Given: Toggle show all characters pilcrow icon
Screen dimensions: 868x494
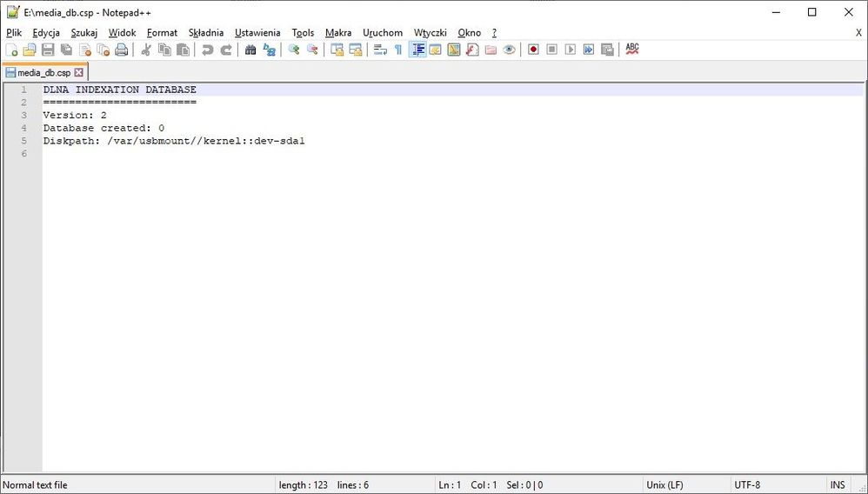Looking at the screenshot, I should tap(398, 50).
